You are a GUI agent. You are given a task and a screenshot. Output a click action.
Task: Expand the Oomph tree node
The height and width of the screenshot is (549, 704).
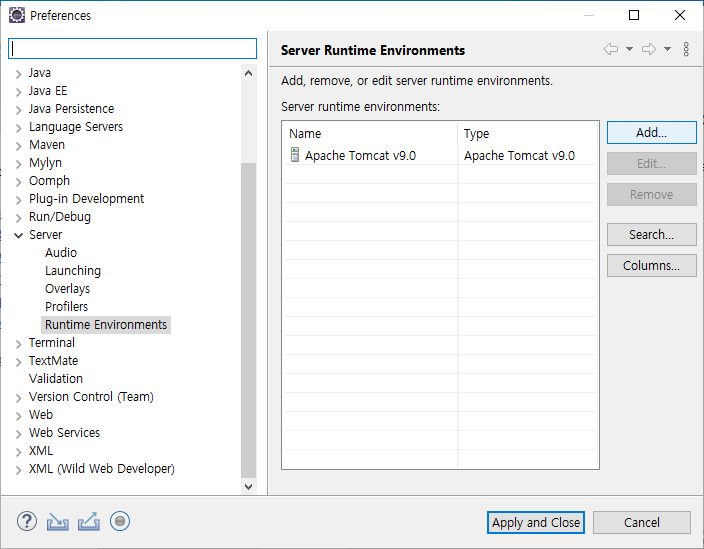pyautogui.click(x=18, y=182)
